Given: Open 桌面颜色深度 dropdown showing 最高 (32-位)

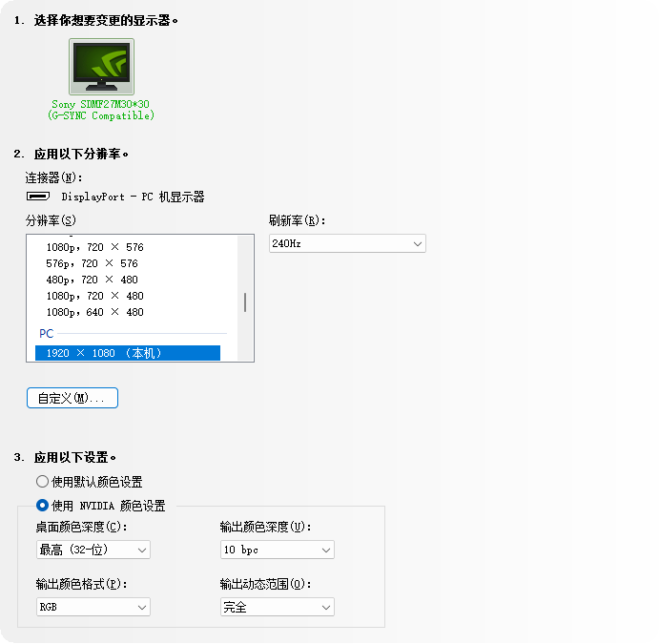Looking at the screenshot, I should (x=93, y=550).
